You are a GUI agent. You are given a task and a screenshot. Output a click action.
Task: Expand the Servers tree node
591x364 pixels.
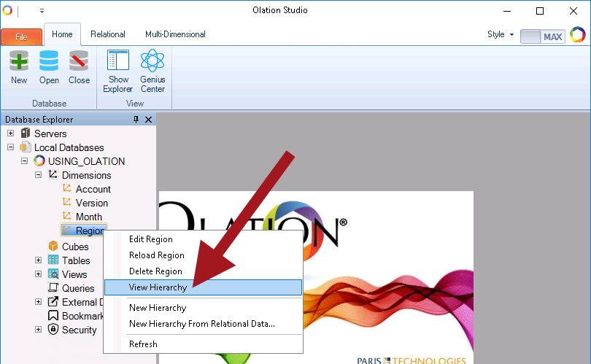pyautogui.click(x=11, y=133)
